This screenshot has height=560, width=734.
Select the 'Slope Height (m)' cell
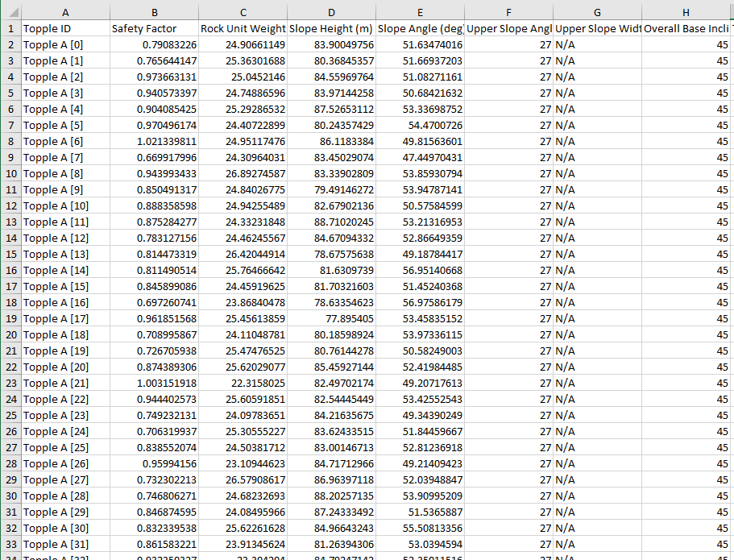click(331, 28)
